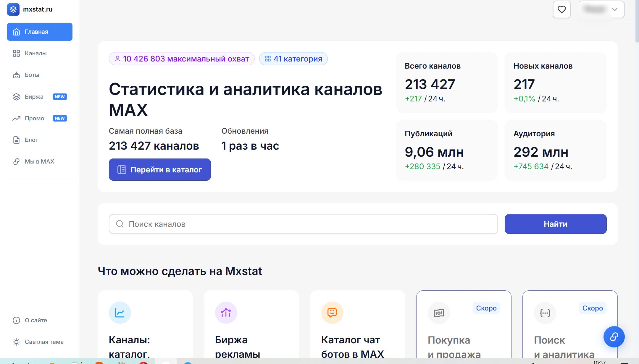Click the NEW badge next to Промо

pos(60,118)
